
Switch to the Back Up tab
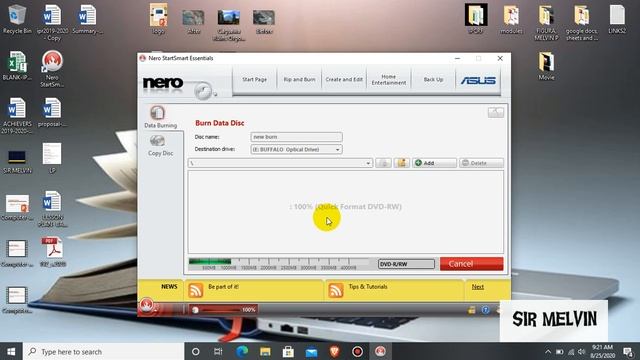[x=433, y=80]
